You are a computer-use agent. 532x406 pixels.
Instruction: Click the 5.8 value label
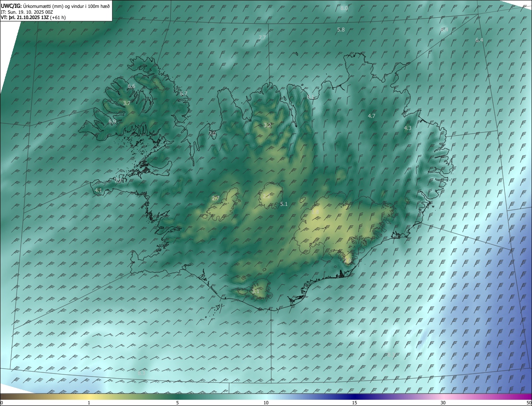coord(341,30)
